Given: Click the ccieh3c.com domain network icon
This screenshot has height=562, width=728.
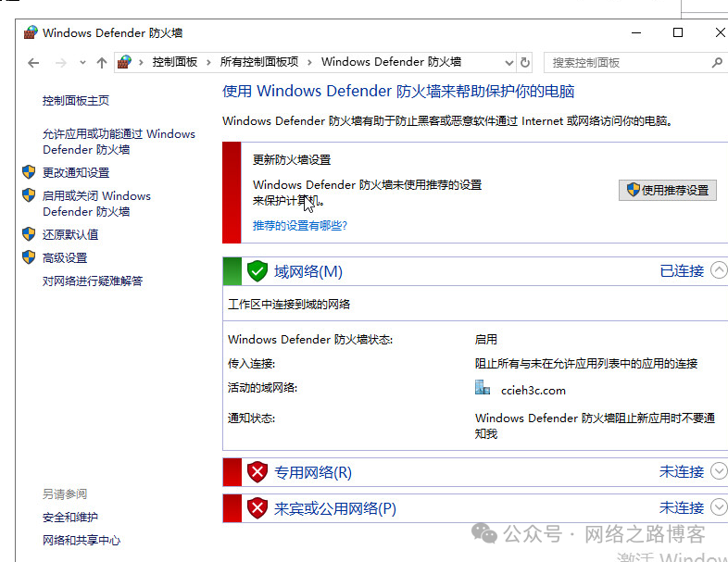Looking at the screenshot, I should tap(483, 388).
